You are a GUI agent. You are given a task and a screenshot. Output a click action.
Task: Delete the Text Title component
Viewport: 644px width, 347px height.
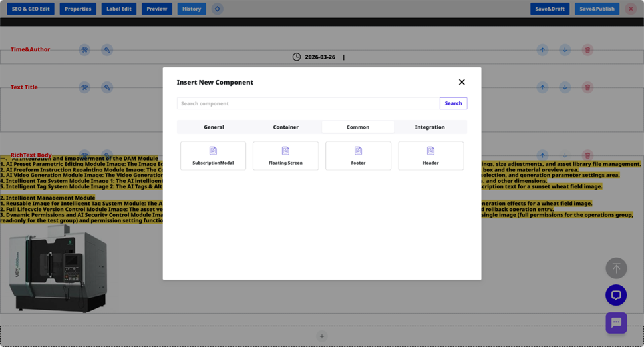click(587, 87)
